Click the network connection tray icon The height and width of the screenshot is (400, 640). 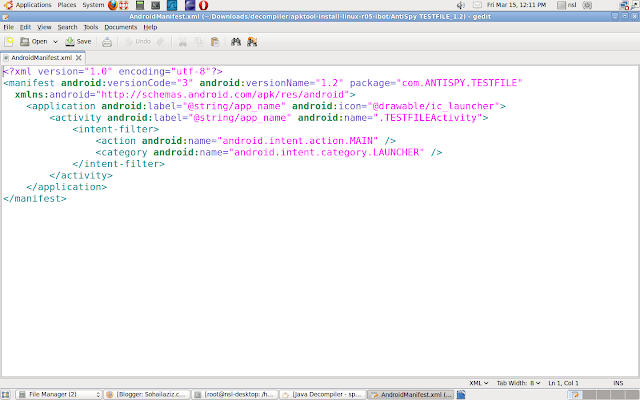pos(624,5)
